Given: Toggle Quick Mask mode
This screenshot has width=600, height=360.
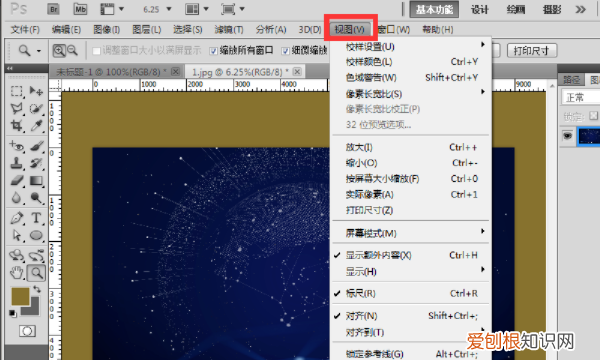Looking at the screenshot, I should [27, 331].
